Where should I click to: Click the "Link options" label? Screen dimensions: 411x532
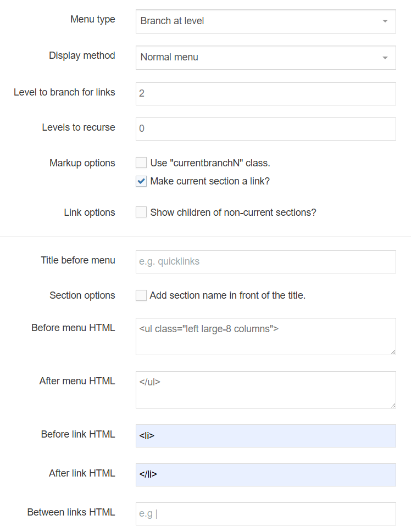[x=89, y=212]
